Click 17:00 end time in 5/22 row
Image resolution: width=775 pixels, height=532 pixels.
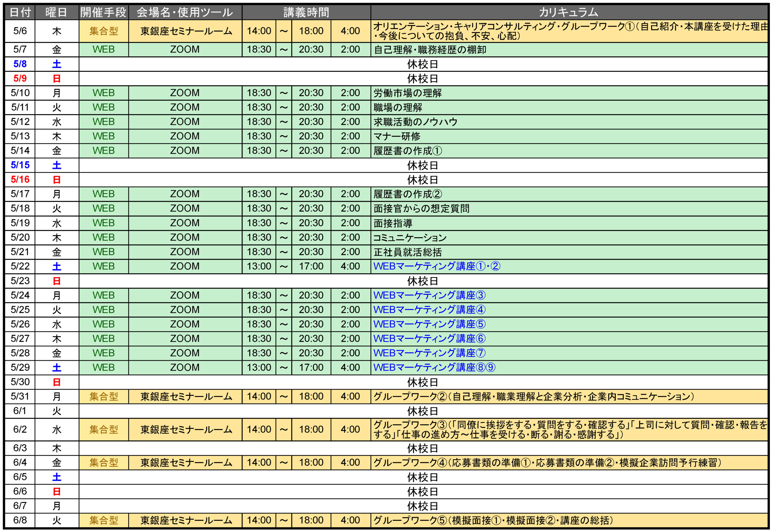(x=311, y=266)
